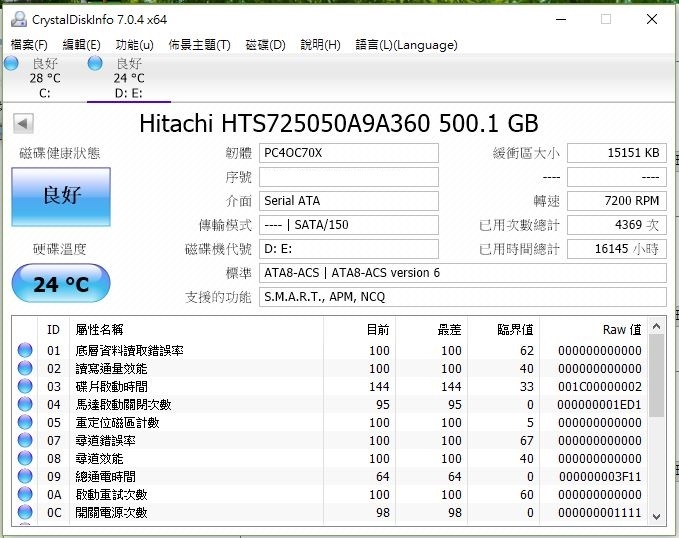Click raw value 000000001111

(x=599, y=512)
